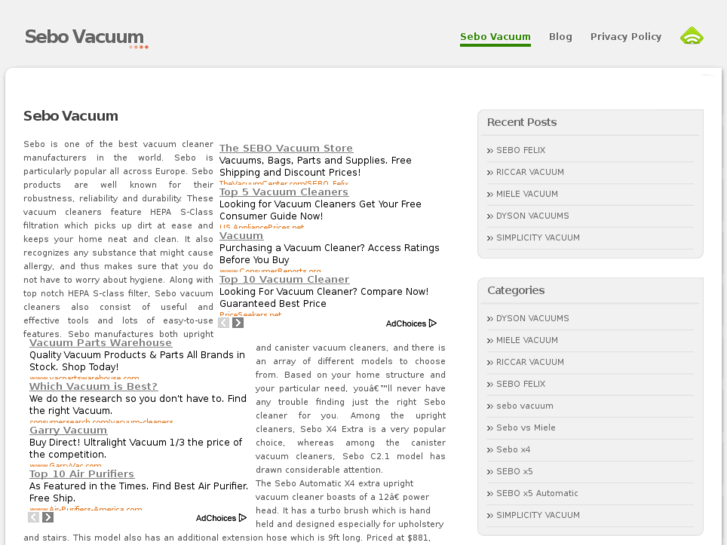
Task: Open the green RSS feed icon
Action: 691,36
